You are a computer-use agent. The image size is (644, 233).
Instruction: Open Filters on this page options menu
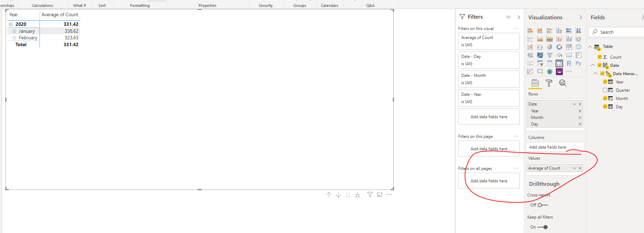point(516,136)
